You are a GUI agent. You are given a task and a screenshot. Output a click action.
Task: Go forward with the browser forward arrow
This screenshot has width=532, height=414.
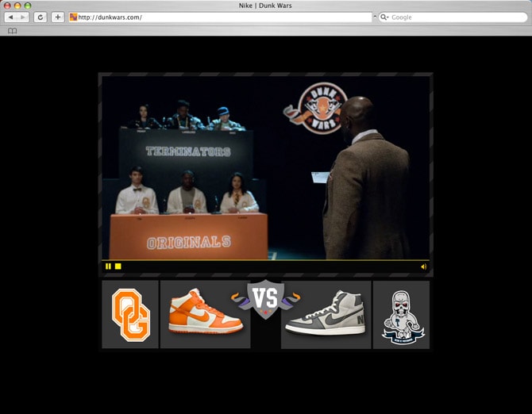23,17
